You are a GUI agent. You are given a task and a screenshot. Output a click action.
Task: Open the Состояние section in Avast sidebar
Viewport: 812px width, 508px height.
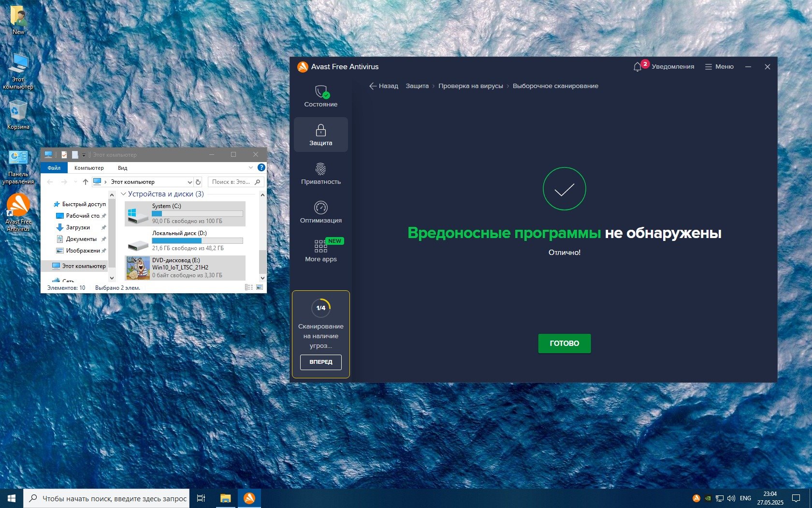[x=320, y=96]
